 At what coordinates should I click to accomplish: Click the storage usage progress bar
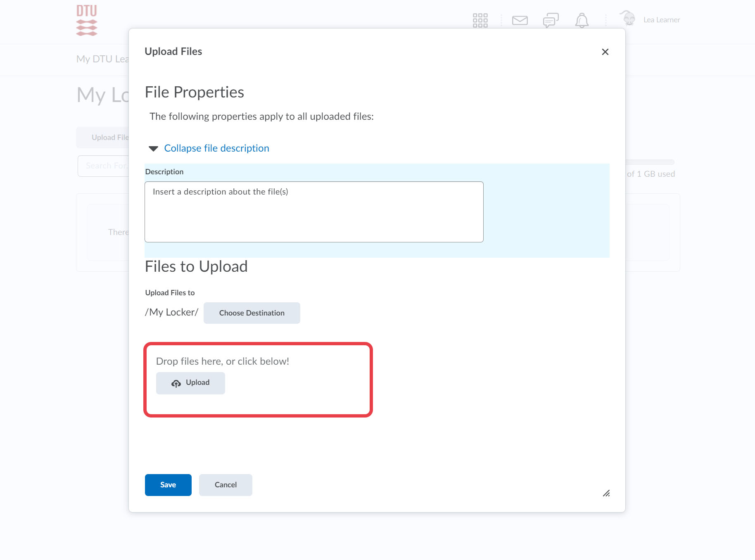(650, 162)
